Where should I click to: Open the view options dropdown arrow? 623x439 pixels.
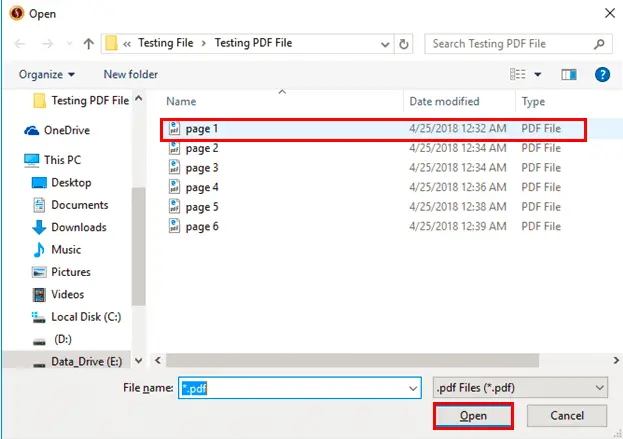(x=538, y=74)
